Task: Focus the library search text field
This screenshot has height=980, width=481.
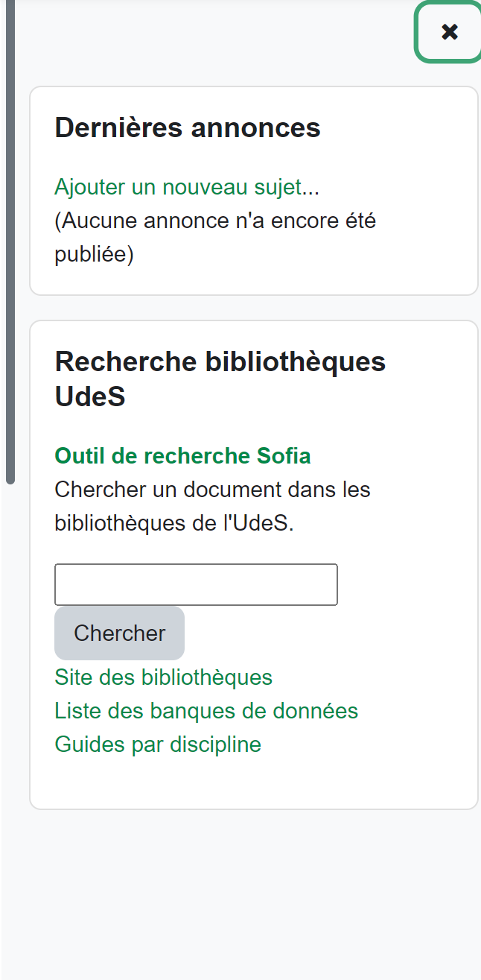Action: tap(196, 584)
